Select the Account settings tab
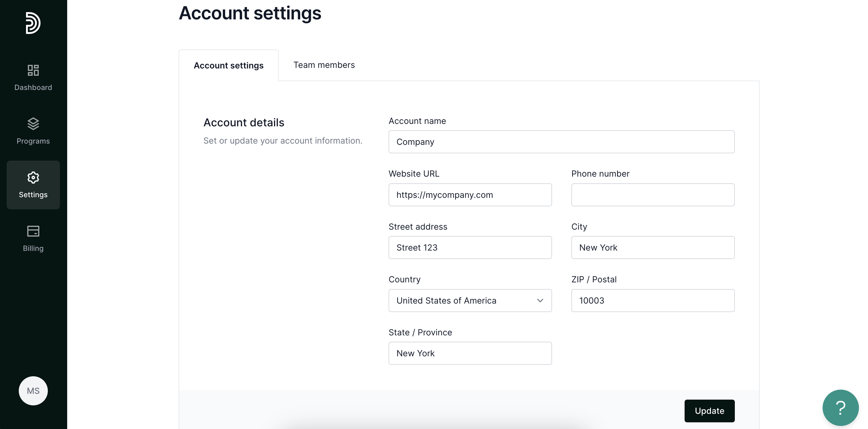The image size is (868, 429). (x=229, y=65)
